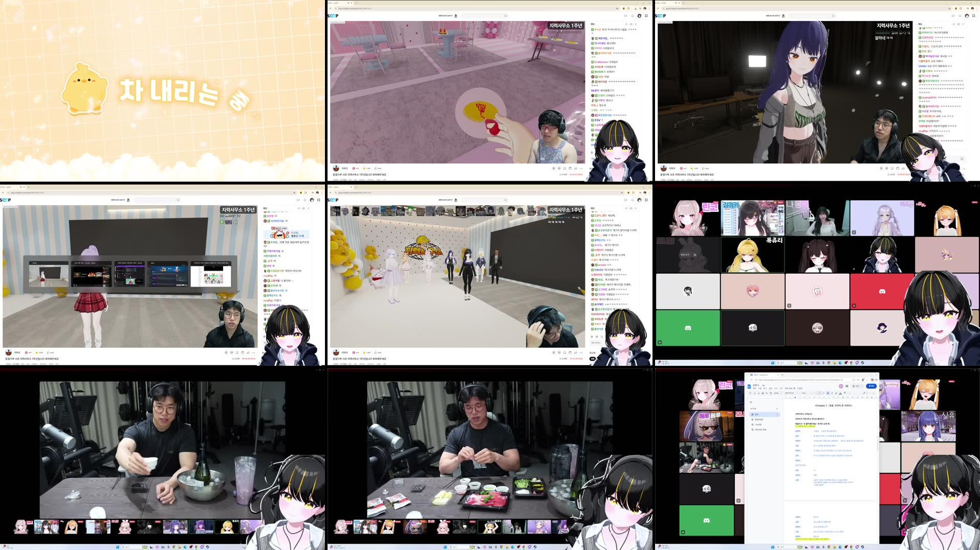Click the SOOP logo in the browser window
980x550 pixels.
point(334,15)
